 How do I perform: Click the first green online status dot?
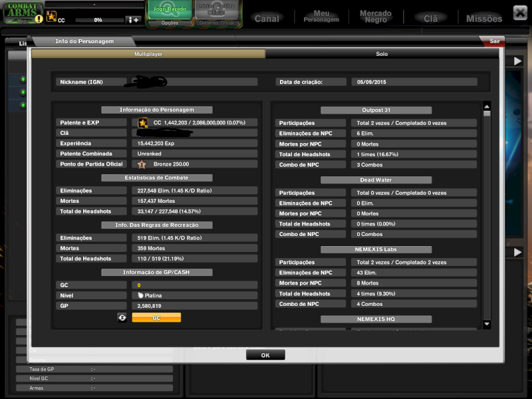pyautogui.click(x=23, y=79)
